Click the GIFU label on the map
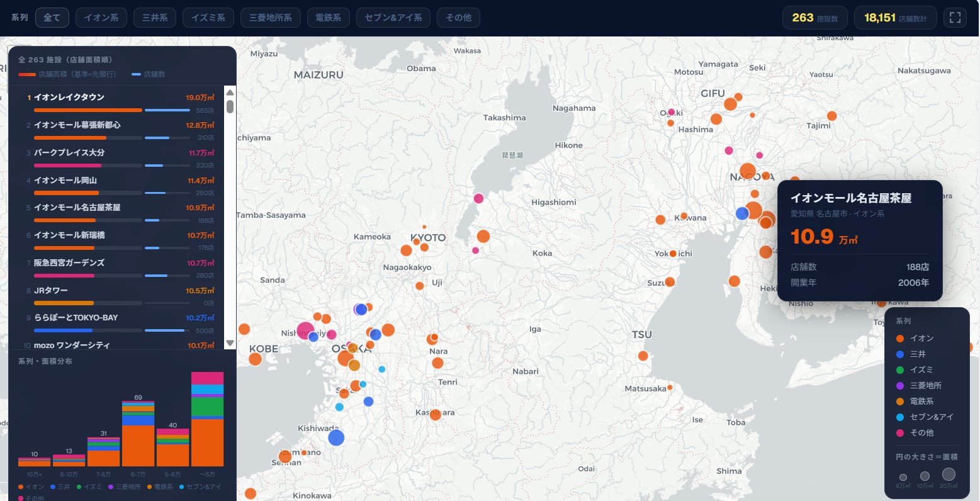This screenshot has height=501, width=980. [713, 93]
